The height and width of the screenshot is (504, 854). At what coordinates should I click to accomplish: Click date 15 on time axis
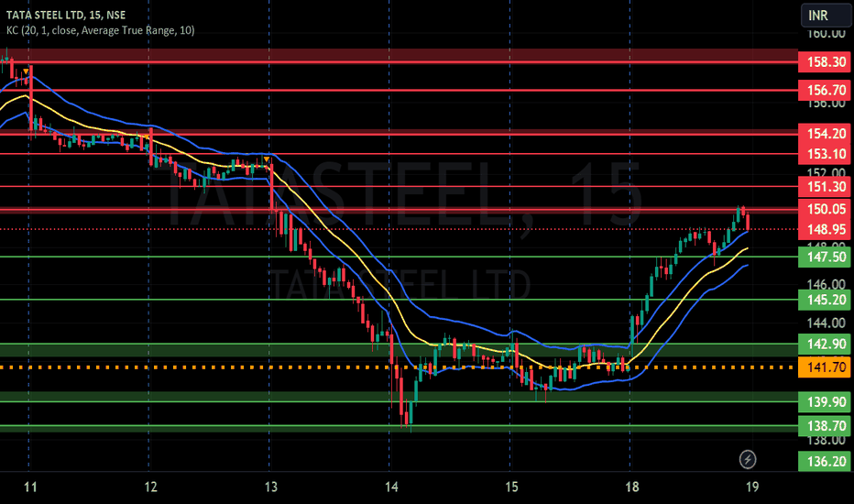pos(511,487)
